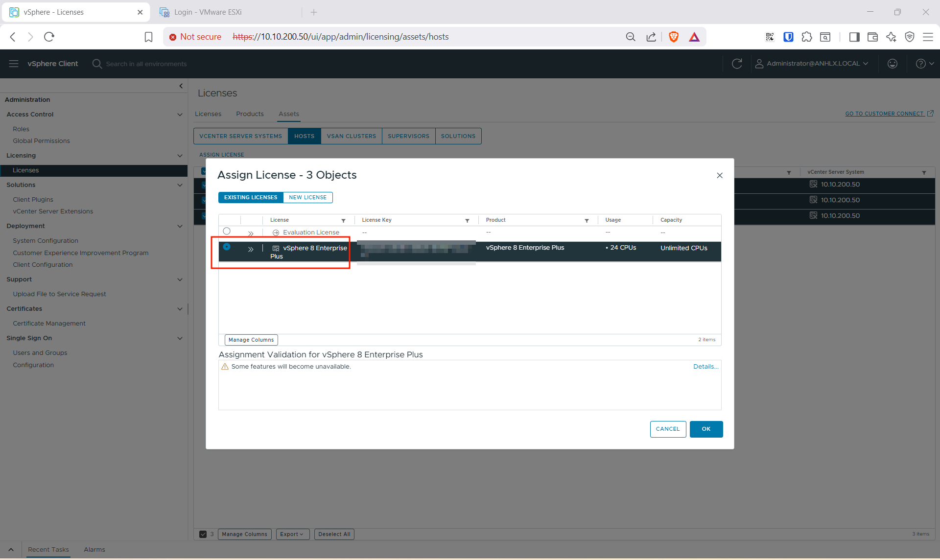Click the Product column filter icon
Viewport: 940px width, 560px height.
587,221
